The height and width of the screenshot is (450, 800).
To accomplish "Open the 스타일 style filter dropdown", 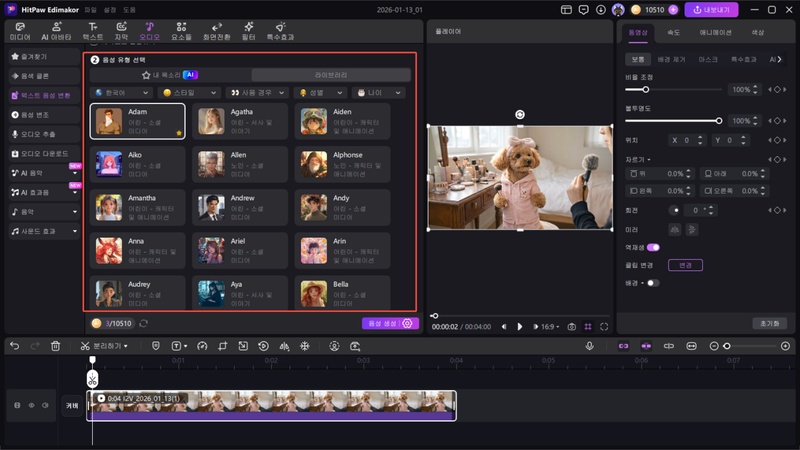I will pos(189,93).
